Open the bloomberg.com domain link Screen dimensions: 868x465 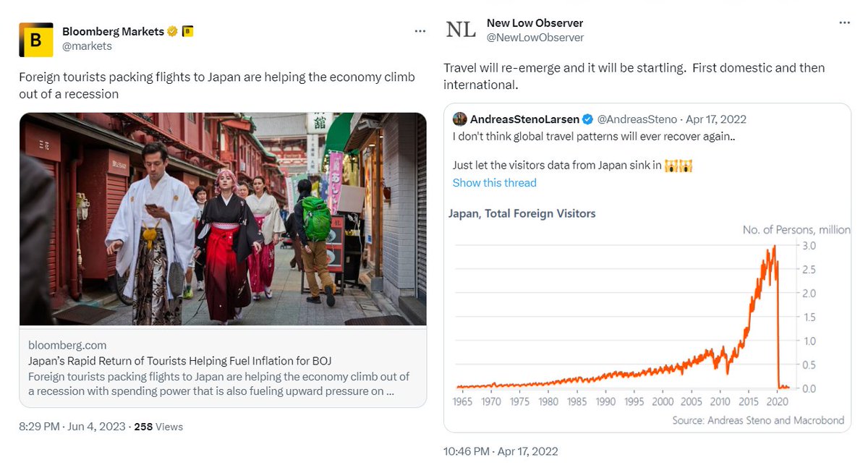click(67, 345)
